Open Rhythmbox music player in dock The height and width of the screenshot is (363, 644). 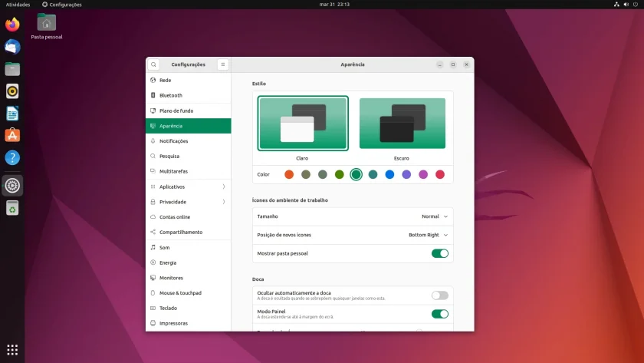[x=12, y=91]
